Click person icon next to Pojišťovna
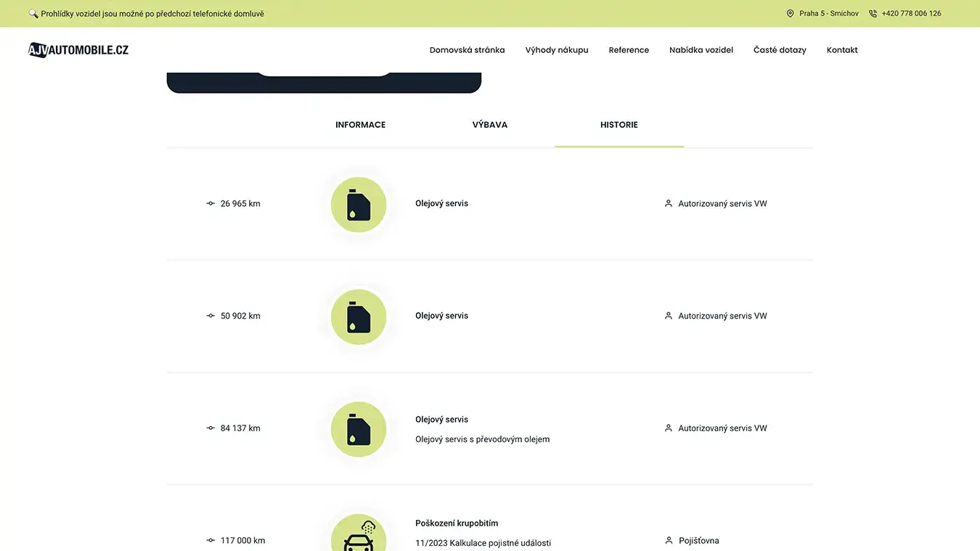This screenshot has width=980, height=551. click(x=669, y=540)
